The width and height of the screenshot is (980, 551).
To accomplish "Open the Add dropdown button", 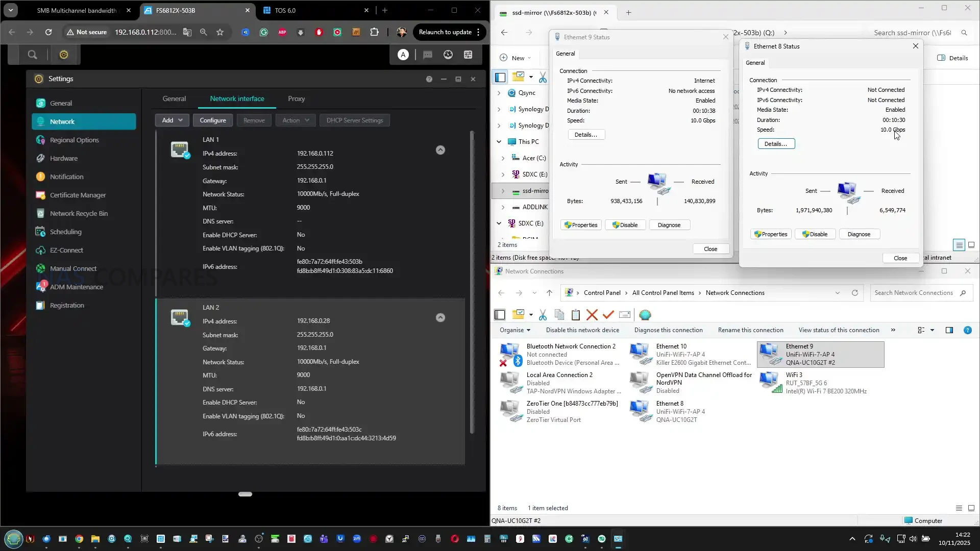I will point(172,120).
